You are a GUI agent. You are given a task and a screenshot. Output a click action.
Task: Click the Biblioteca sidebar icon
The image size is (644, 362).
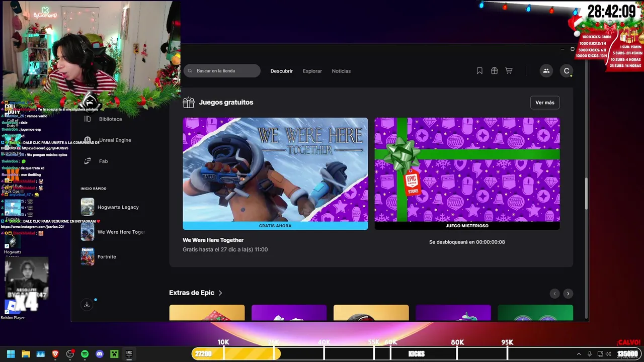(88, 119)
